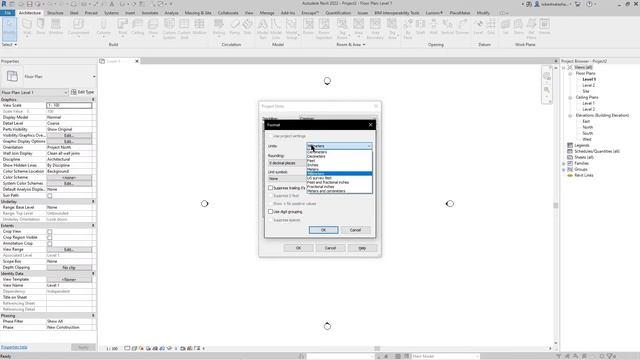Choose Meters and centimeters from the list
The image size is (640, 360).
[339, 191]
